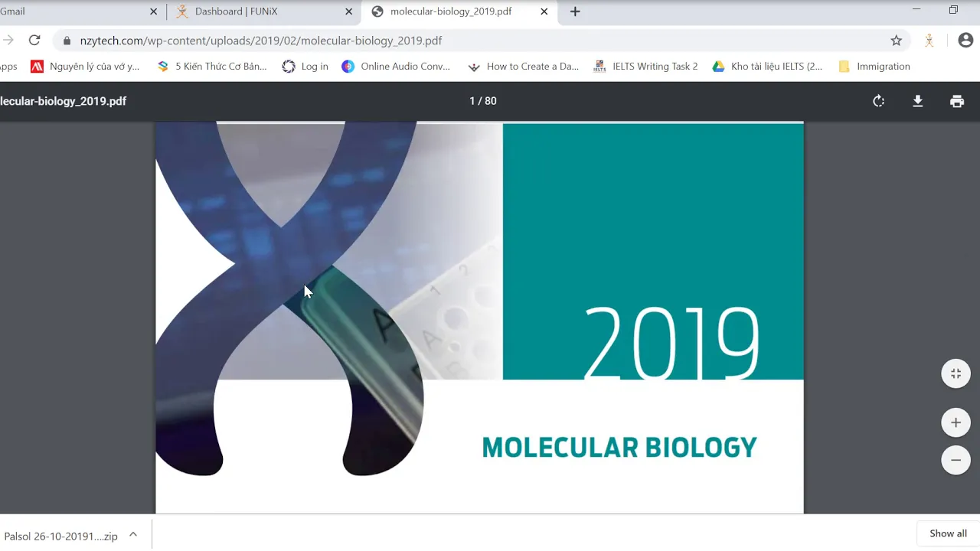
Task: Rotate the PDF clockwise
Action: tap(878, 101)
